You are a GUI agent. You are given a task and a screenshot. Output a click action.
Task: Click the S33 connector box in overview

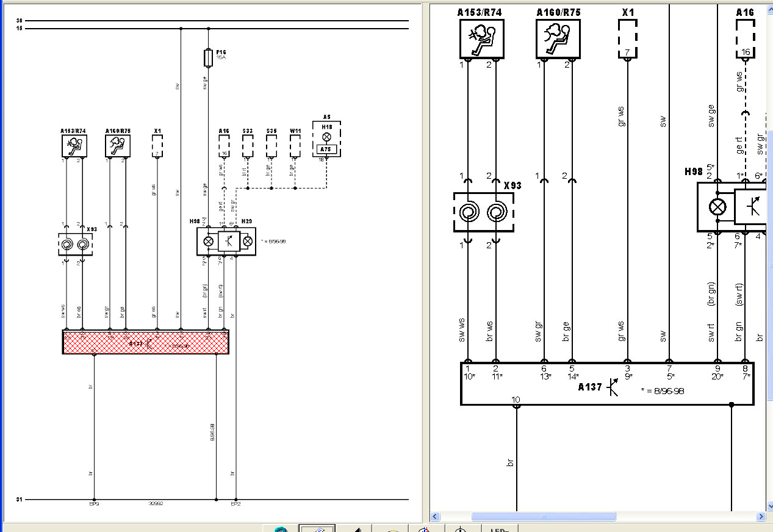(248, 146)
